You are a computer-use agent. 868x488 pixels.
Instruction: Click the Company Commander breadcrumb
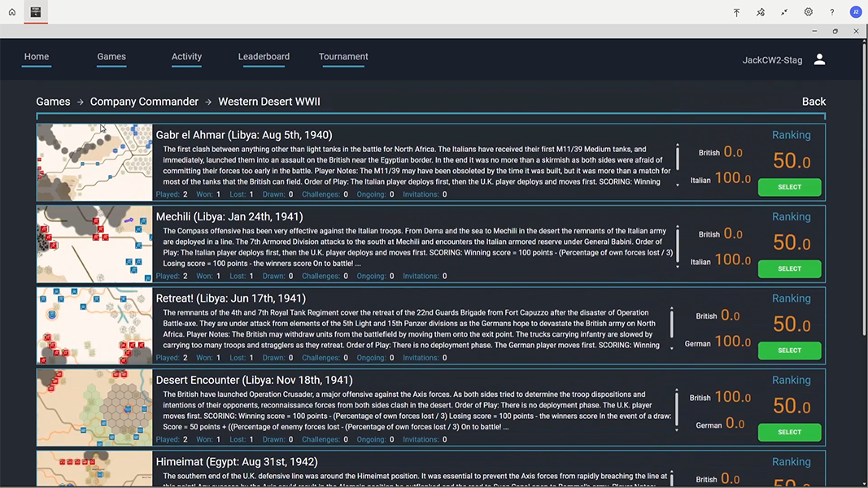(x=144, y=101)
